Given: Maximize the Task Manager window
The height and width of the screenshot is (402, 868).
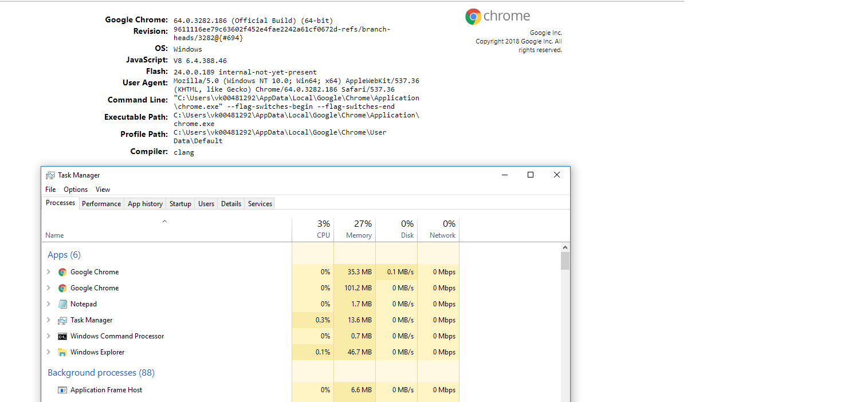Looking at the screenshot, I should 531,175.
